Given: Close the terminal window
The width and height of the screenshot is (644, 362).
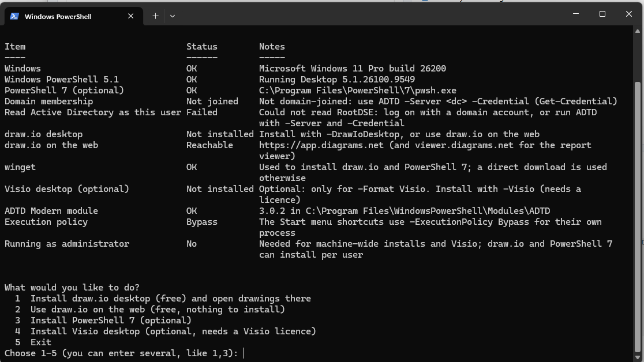Looking at the screenshot, I should [x=628, y=13].
